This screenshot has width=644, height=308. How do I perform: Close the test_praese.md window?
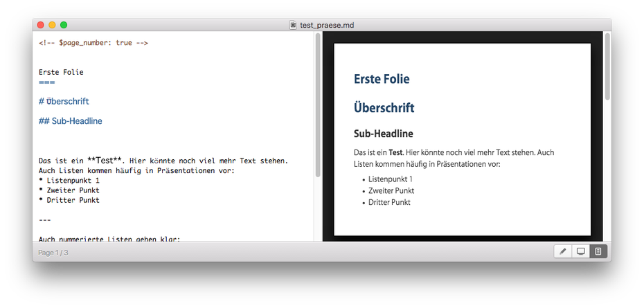pyautogui.click(x=41, y=25)
